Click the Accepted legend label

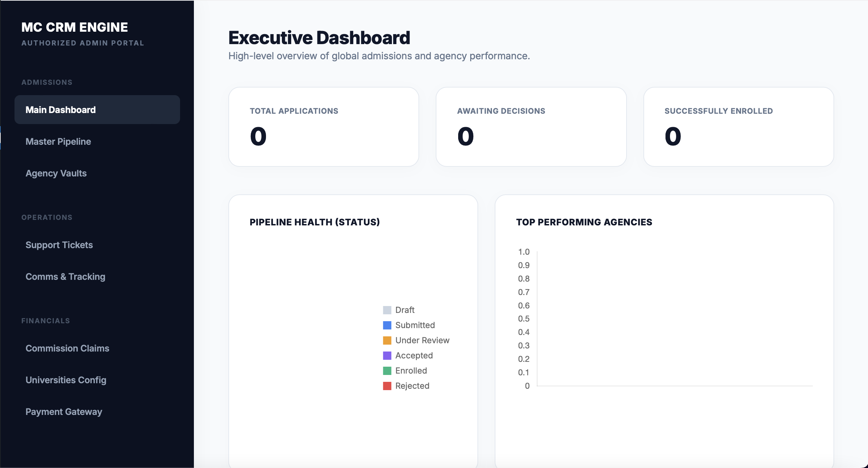414,355
